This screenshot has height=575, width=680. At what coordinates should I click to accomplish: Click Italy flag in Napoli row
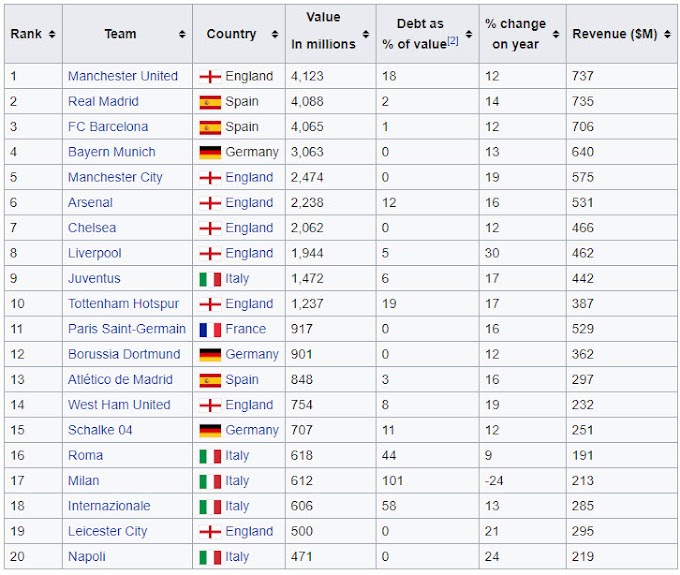210,557
